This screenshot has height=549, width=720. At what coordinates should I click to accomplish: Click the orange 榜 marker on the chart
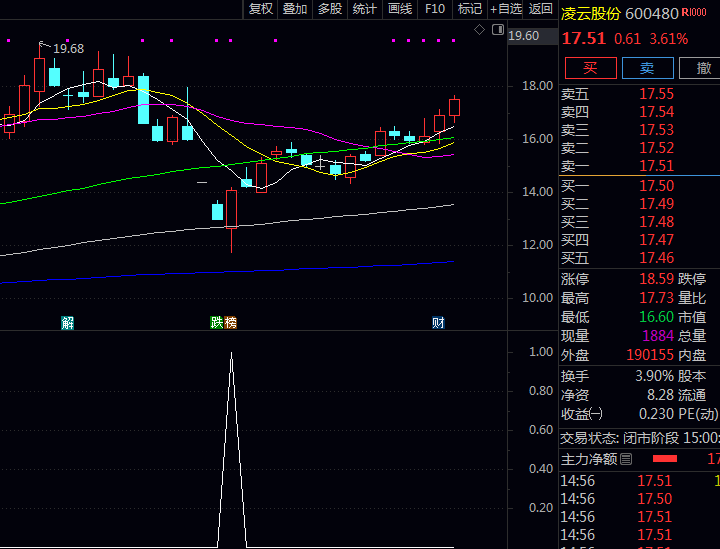tap(230, 323)
